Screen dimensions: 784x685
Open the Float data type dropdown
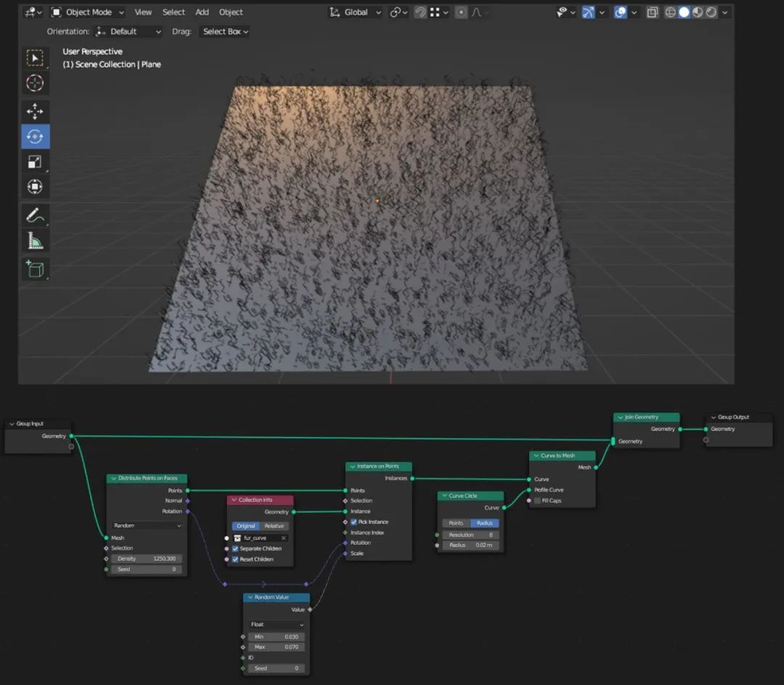277,625
